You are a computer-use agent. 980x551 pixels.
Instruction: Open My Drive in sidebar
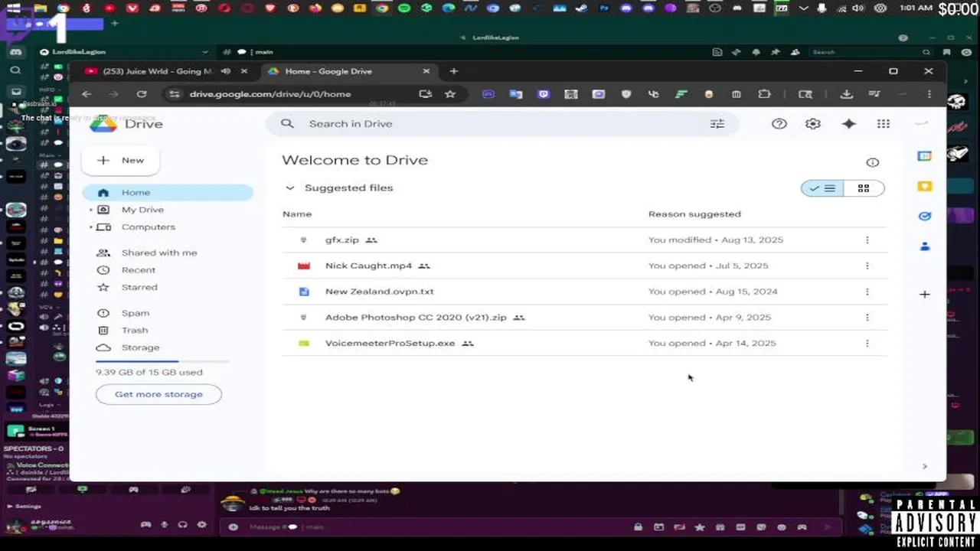point(142,210)
